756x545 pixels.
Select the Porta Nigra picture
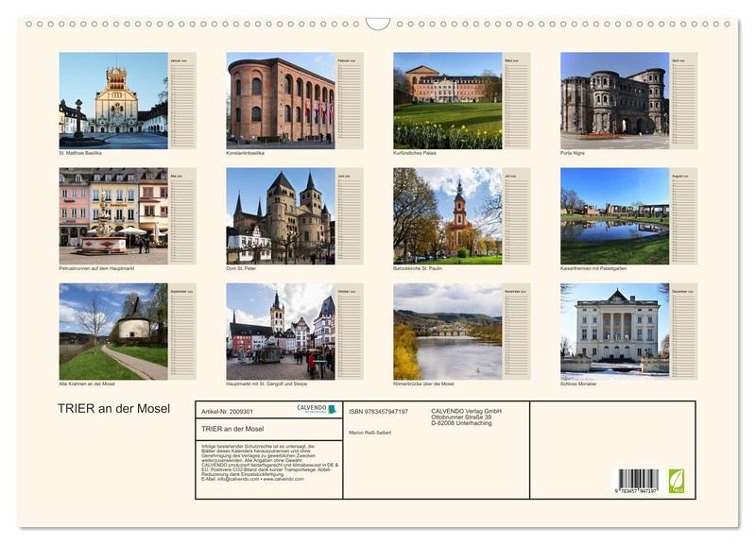614,100
